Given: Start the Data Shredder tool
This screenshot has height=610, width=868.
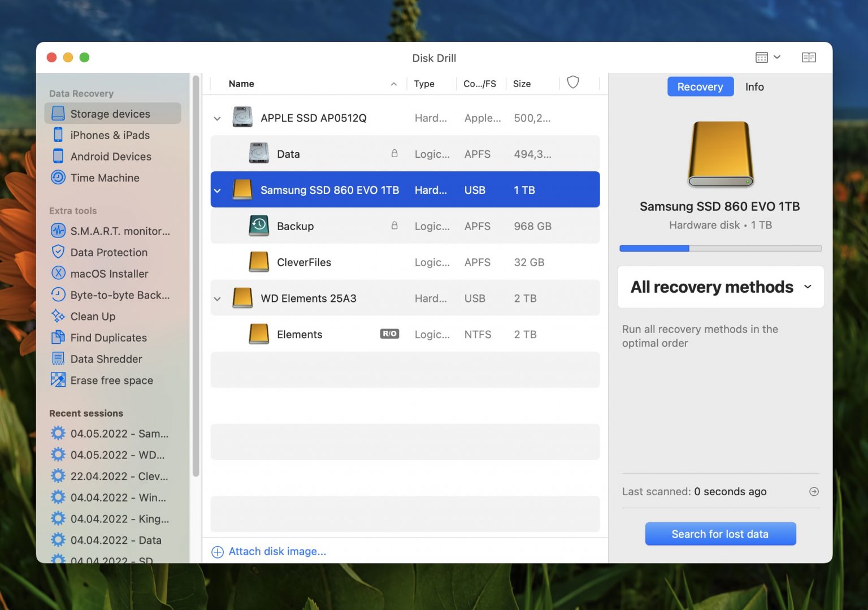Looking at the screenshot, I should (106, 358).
